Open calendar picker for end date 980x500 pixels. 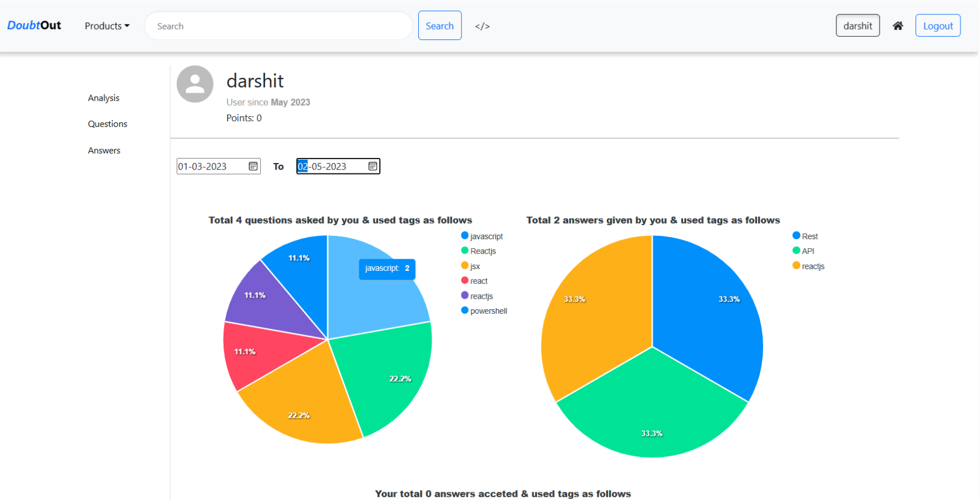point(373,166)
